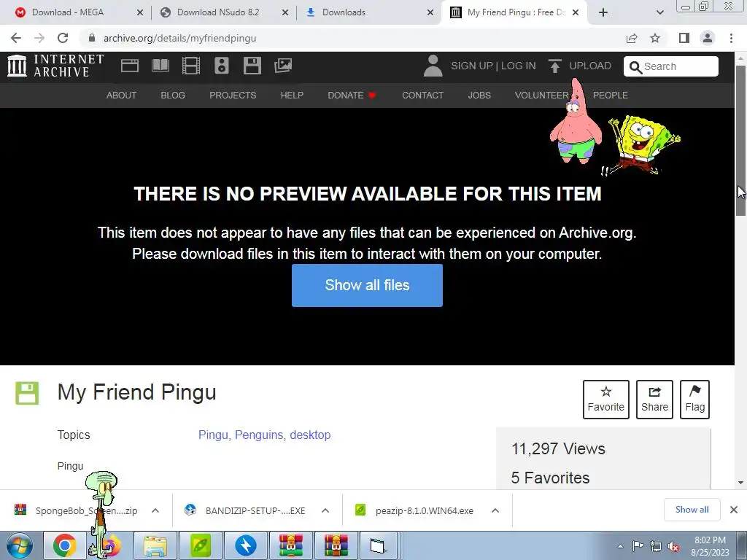Open the blue lightning Bandizip taskbar icon

click(x=246, y=545)
